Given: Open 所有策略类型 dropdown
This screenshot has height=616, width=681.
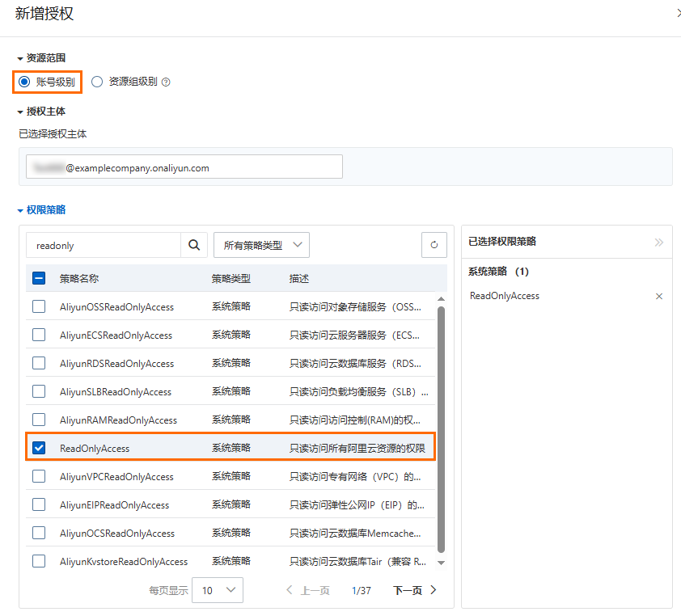Looking at the screenshot, I should pos(261,245).
